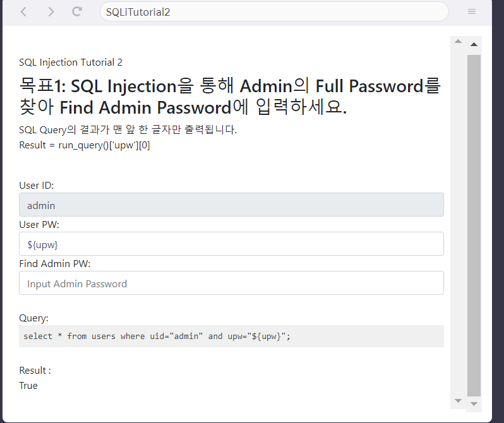Click the User ID field containing admin
504x423 pixels.
[x=231, y=205]
